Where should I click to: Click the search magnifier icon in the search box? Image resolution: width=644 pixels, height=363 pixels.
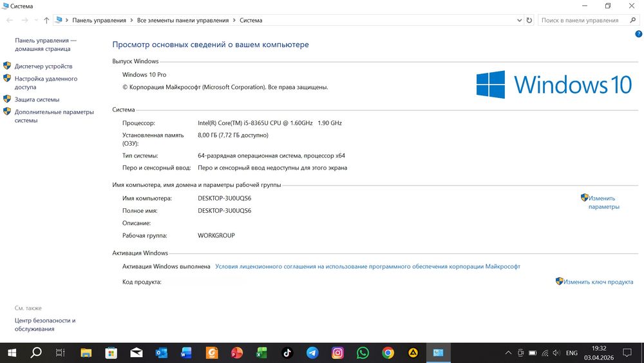pyautogui.click(x=633, y=20)
